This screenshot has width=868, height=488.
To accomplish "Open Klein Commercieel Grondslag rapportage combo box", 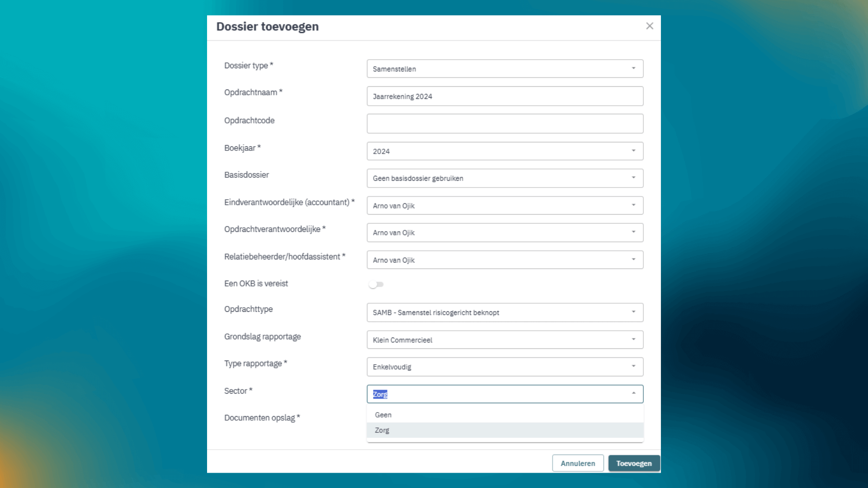I will (505, 340).
